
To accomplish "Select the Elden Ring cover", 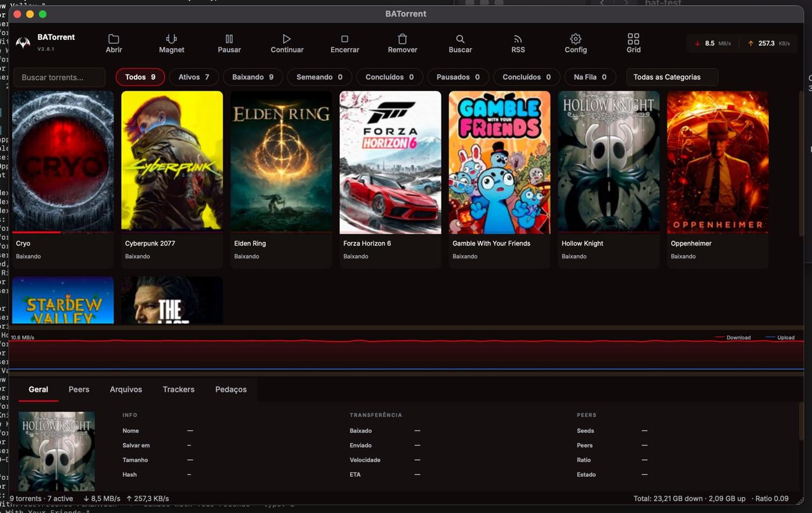I will point(281,162).
